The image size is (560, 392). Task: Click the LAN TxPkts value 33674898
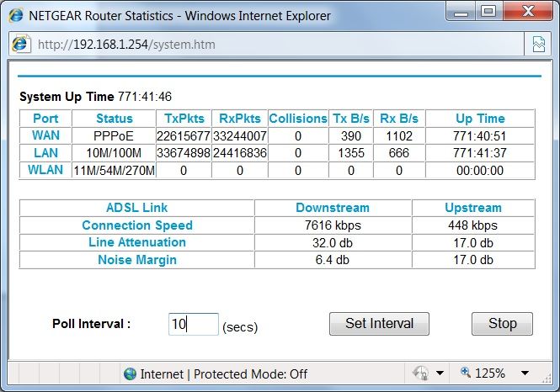pos(184,153)
